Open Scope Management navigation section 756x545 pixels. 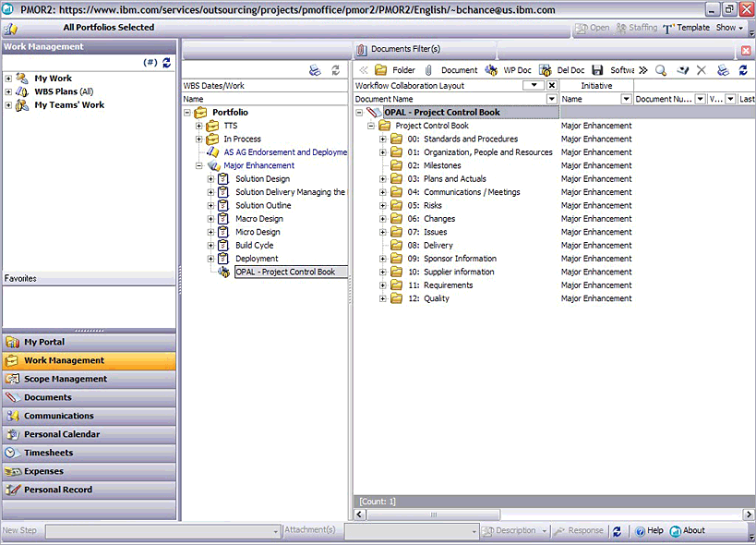(90, 379)
